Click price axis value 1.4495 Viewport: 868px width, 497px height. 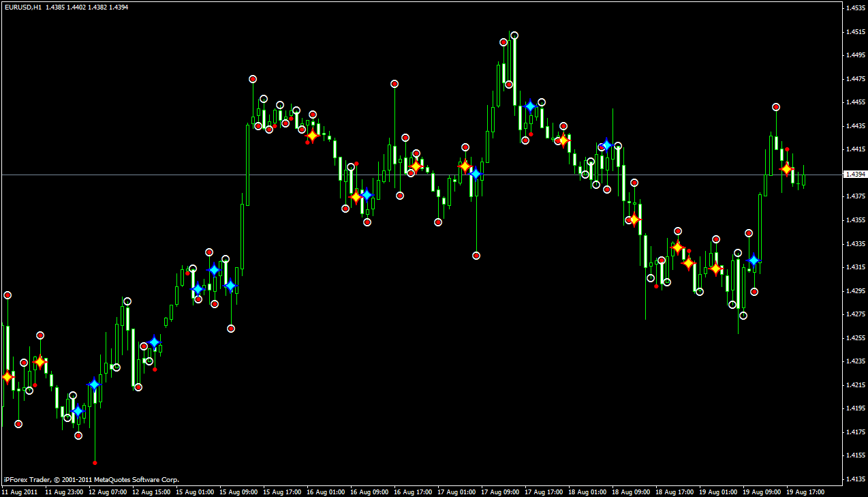[x=855, y=55]
